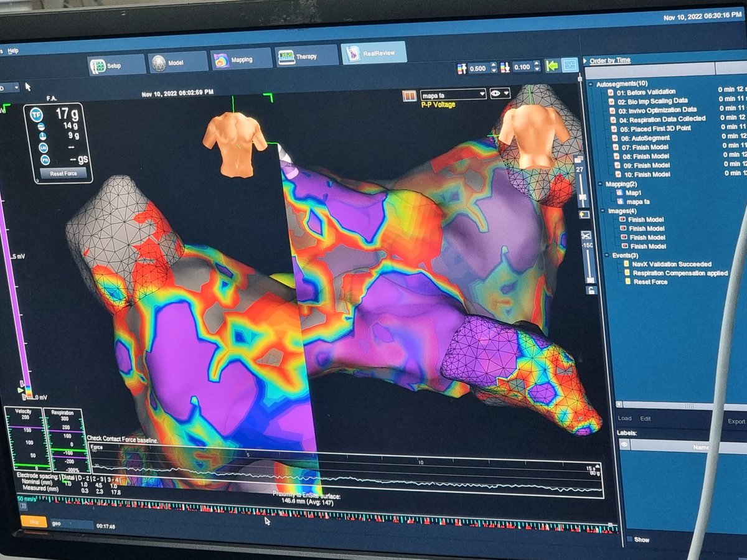Collapse the Images(4) tree node
Image resolution: width=747 pixels, height=560 pixels.
(x=603, y=211)
